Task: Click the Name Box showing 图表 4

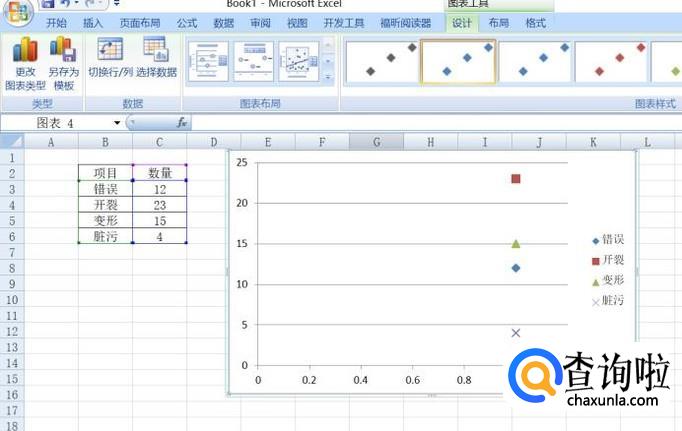Action: (56, 123)
